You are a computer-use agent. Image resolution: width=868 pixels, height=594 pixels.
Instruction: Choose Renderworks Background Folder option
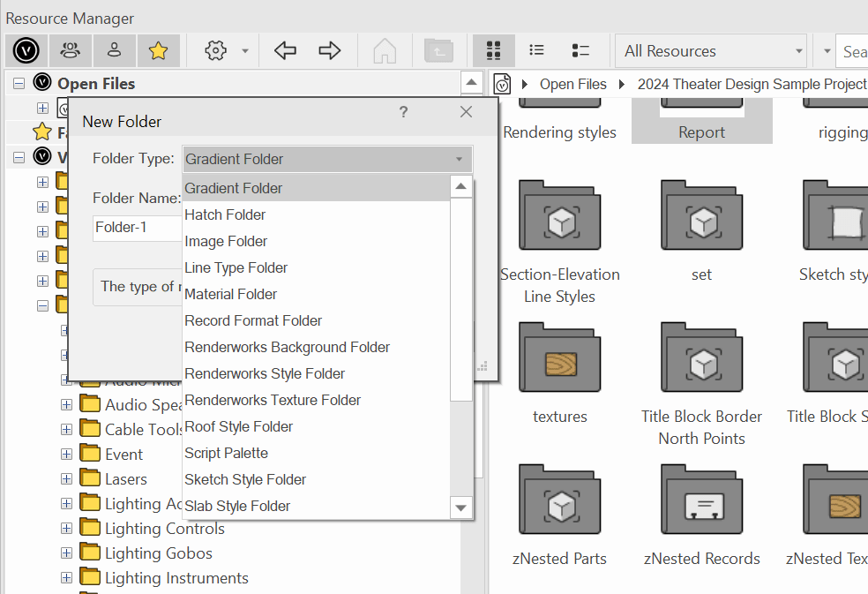tap(316, 347)
